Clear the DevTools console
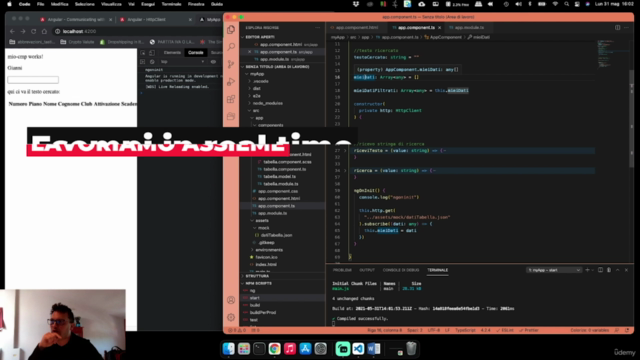 coord(152,62)
